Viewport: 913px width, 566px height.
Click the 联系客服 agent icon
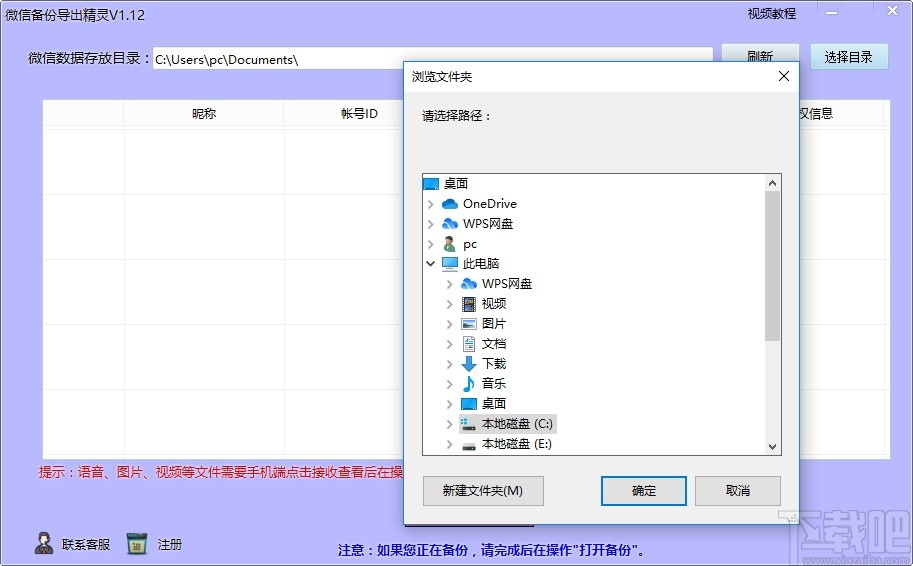[44, 543]
